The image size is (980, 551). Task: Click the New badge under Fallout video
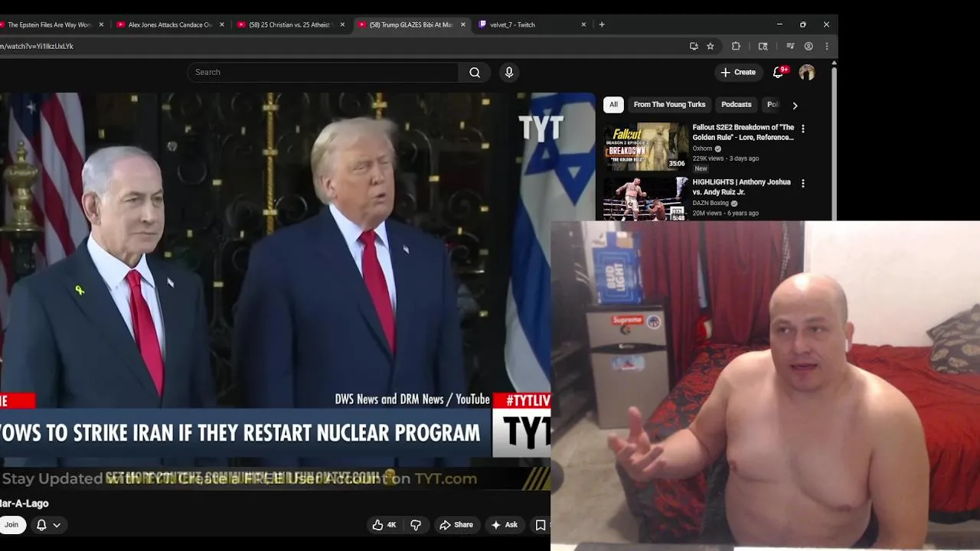tap(701, 168)
